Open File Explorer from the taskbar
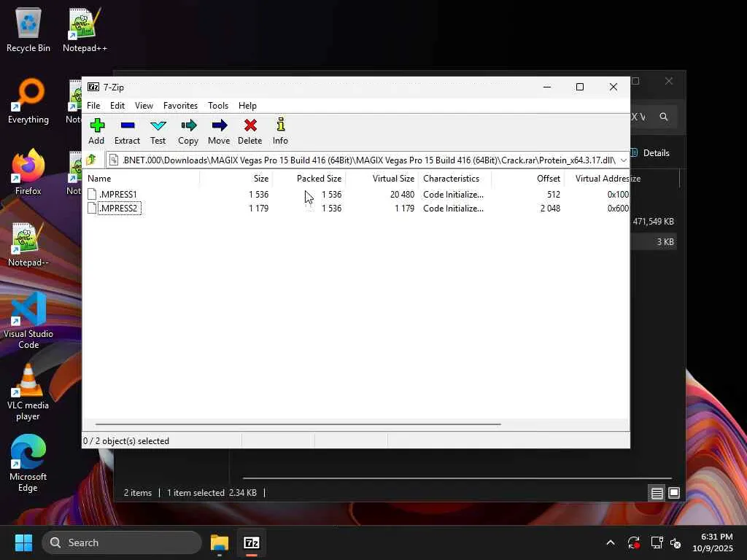 coord(220,542)
